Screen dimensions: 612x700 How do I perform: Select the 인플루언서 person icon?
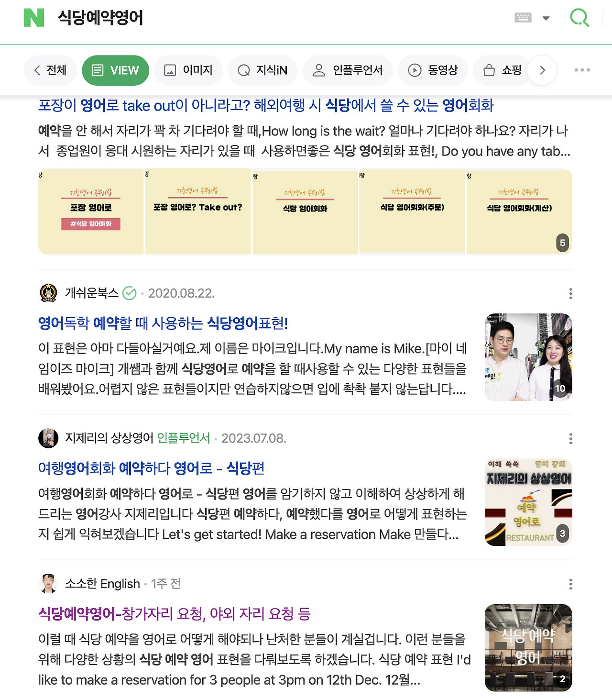pos(317,70)
